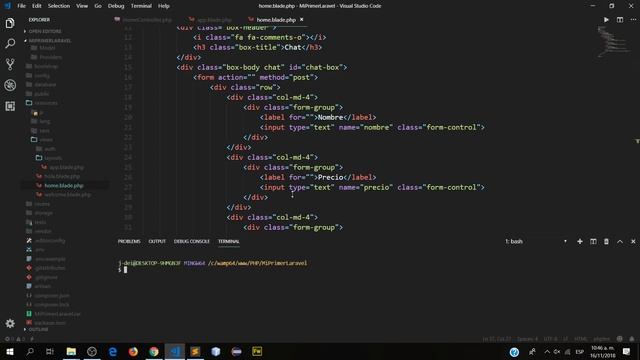Maximize the panel with the up chevron
Image resolution: width=640 pixels, height=360 pixels.
coord(620,241)
